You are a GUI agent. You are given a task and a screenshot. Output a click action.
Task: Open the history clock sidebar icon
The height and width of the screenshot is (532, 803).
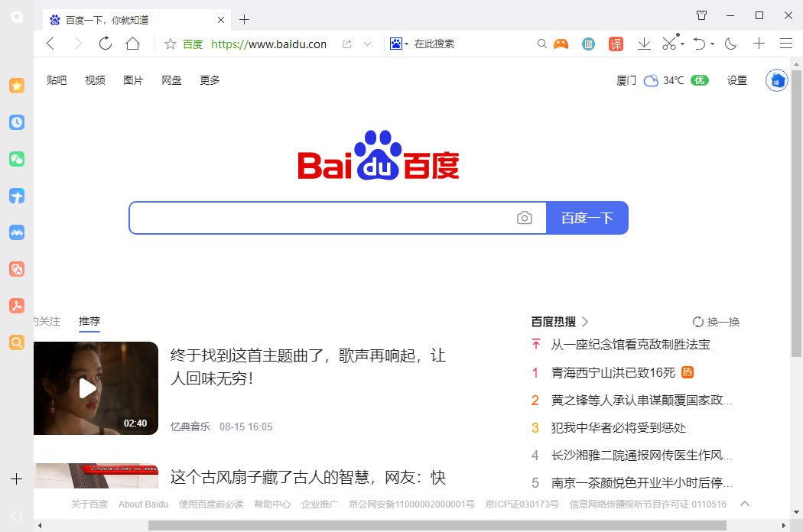click(17, 122)
